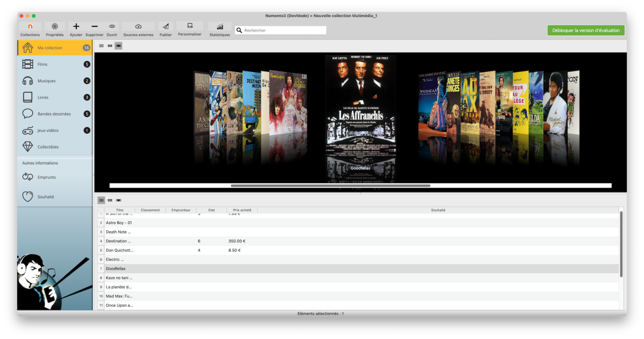This screenshot has width=644, height=339.
Task: Switch top panel to list view
Action: point(102,46)
